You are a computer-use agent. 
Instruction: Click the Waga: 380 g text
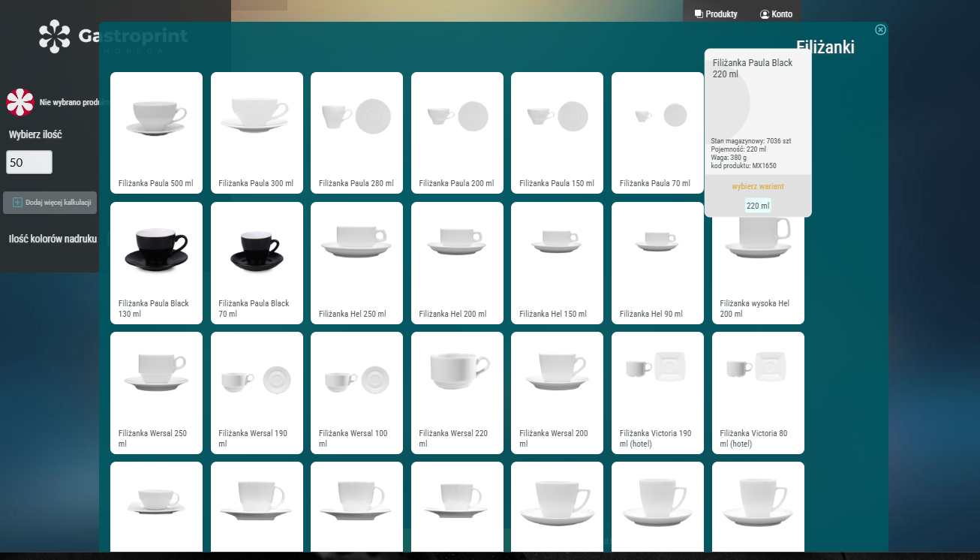point(729,157)
